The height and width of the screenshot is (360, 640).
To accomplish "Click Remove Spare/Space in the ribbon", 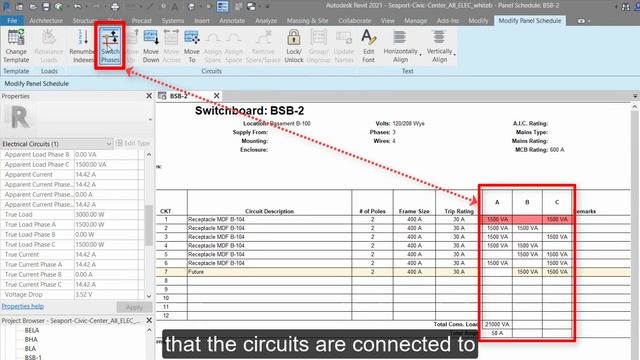I will pyautogui.click(x=263, y=46).
